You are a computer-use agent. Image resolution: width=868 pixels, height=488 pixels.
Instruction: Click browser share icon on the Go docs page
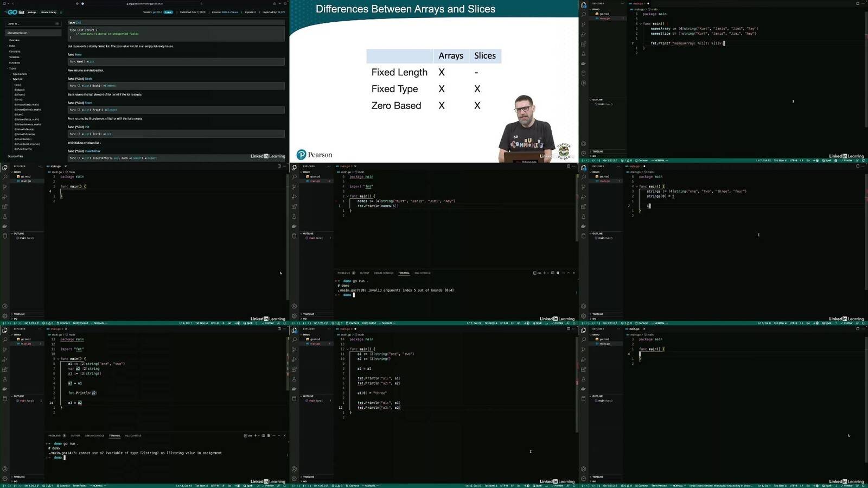click(x=275, y=3)
